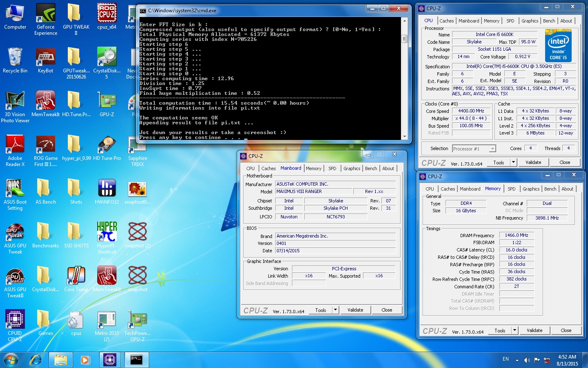
Task: Launch KeyBot desktop icon
Action: pyautogui.click(x=46, y=60)
